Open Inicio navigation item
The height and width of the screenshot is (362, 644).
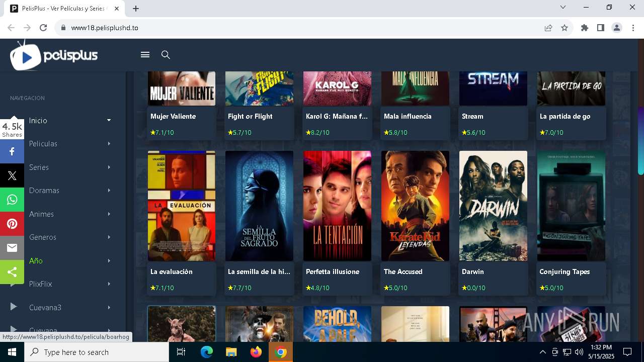[38, 120]
